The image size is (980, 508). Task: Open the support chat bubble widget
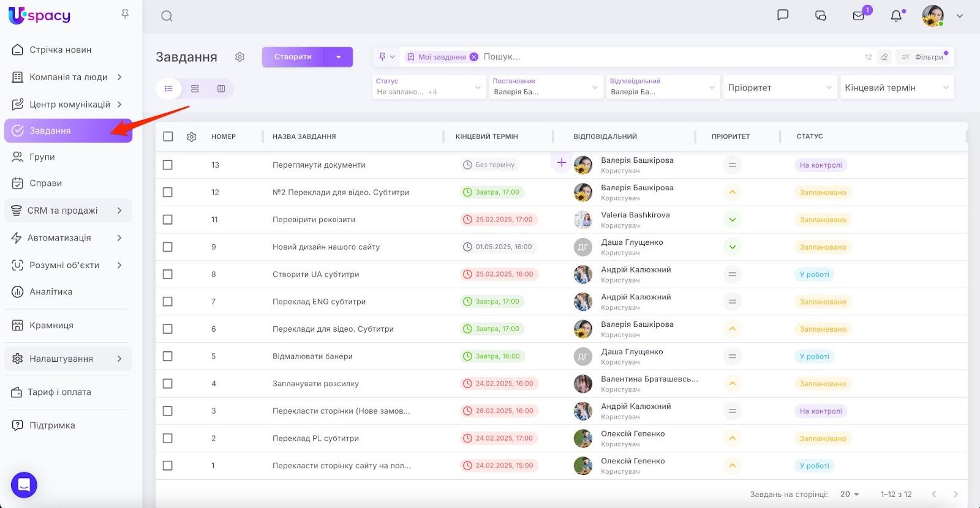coord(24,485)
